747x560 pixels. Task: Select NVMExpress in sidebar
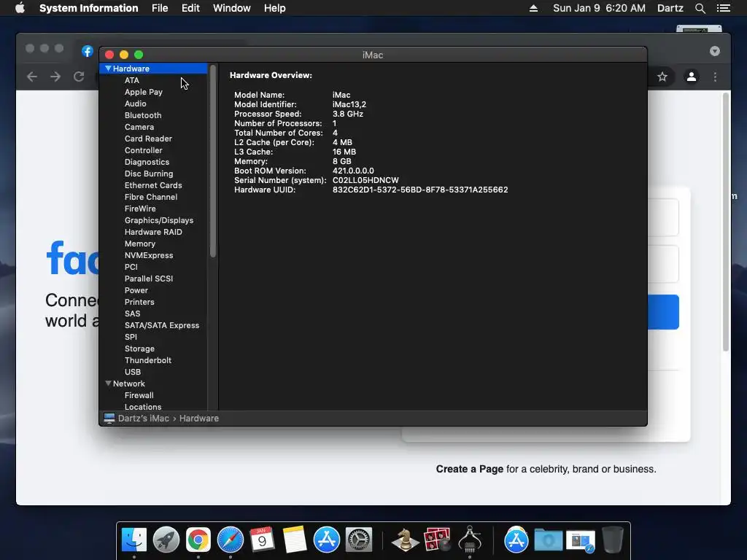tap(149, 255)
